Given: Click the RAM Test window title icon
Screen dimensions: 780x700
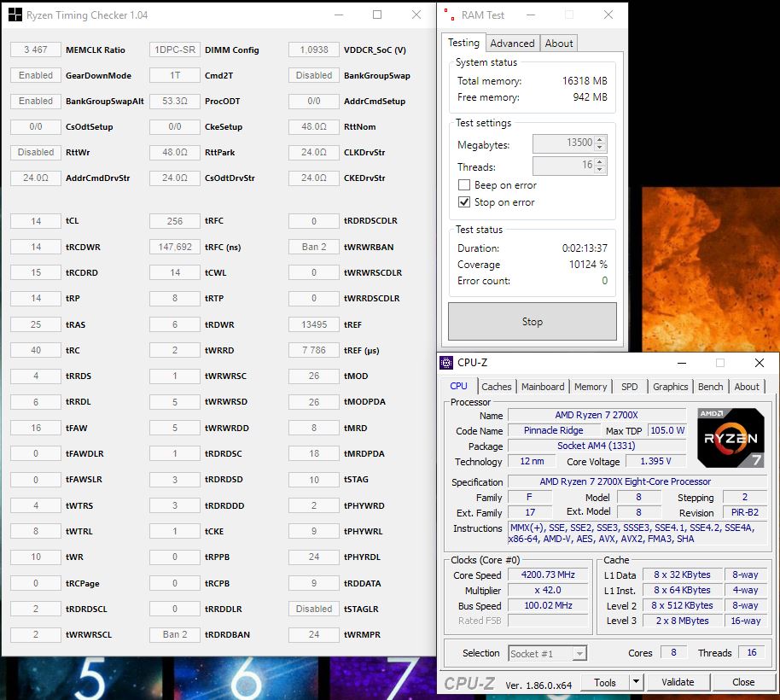Looking at the screenshot, I should click(x=449, y=15).
